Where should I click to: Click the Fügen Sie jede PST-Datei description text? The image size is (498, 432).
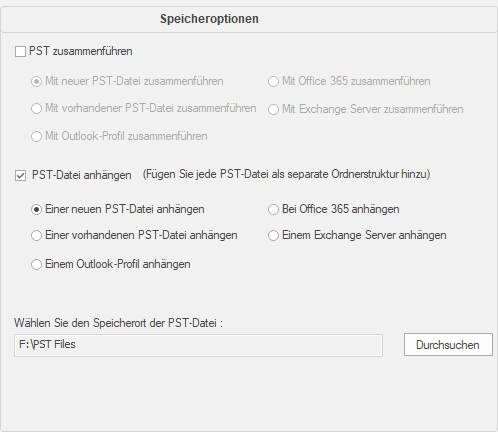(286, 174)
